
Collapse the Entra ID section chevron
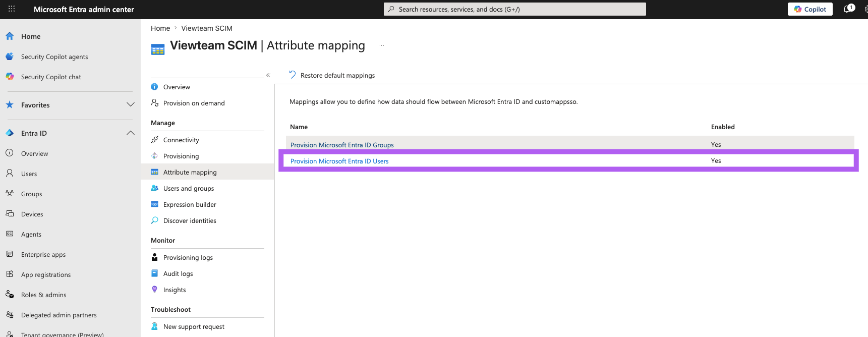130,133
